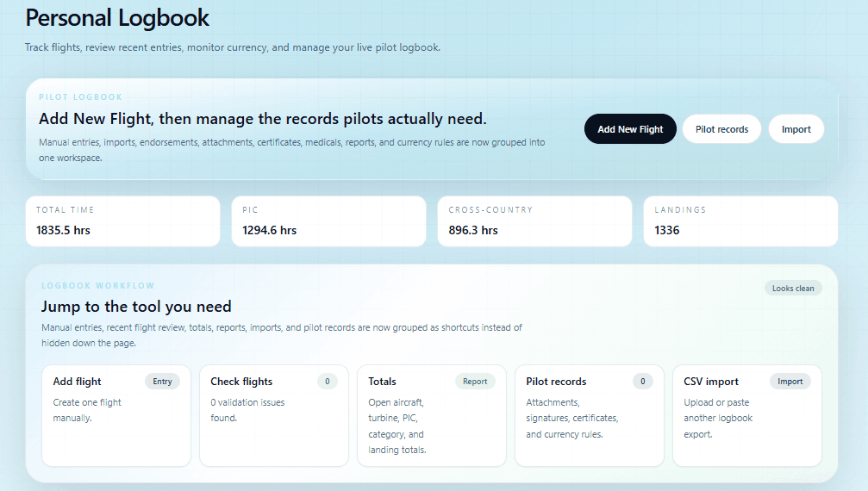Click the Add New Flight button
The height and width of the screenshot is (491, 868).
click(x=630, y=129)
